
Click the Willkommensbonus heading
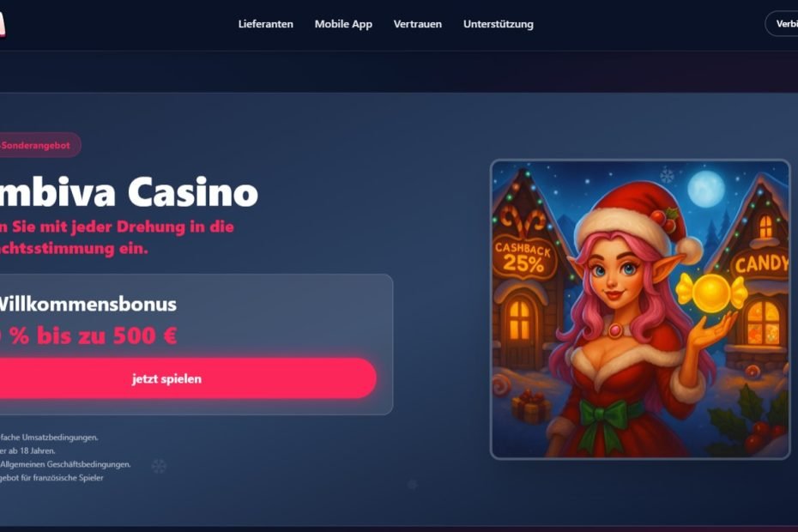pos(87,304)
